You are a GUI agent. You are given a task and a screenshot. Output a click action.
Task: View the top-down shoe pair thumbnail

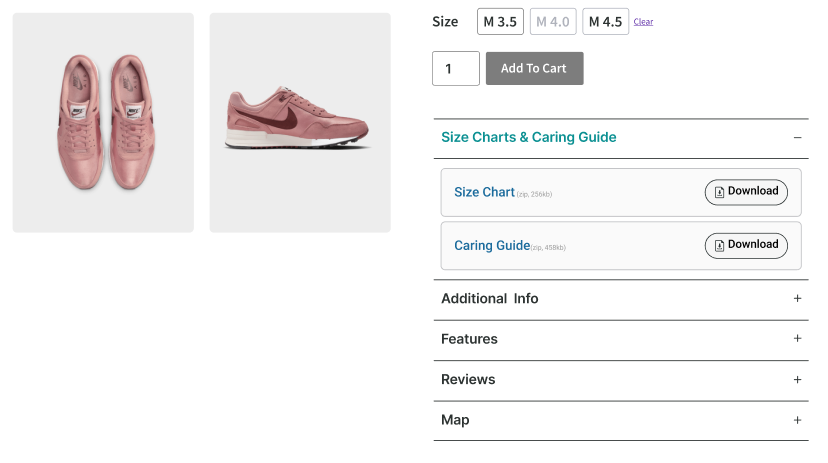[x=103, y=122]
